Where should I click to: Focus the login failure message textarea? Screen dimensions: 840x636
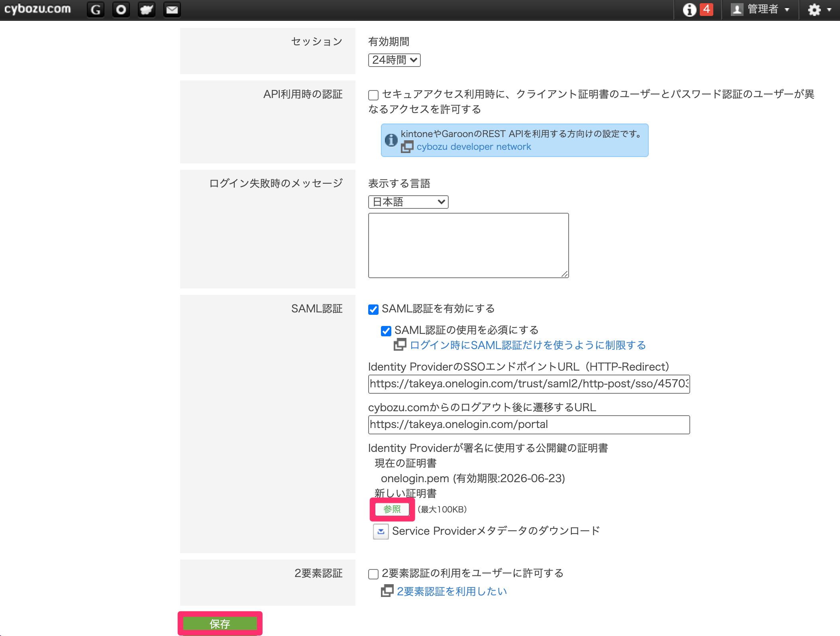469,245
